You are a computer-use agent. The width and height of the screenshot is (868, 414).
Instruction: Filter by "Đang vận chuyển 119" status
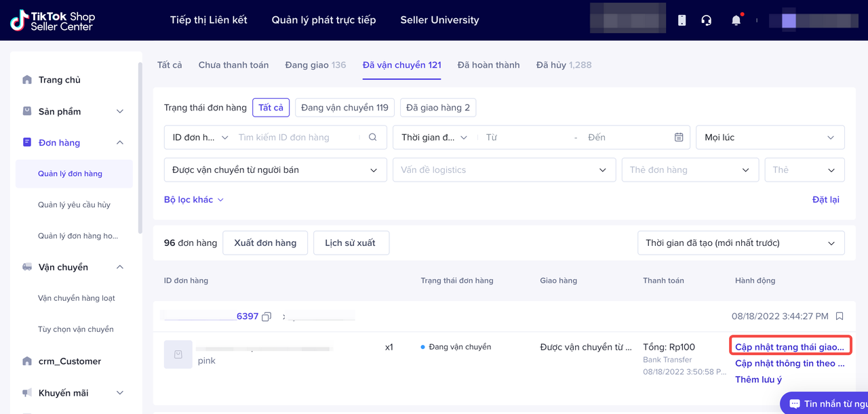[x=344, y=108]
